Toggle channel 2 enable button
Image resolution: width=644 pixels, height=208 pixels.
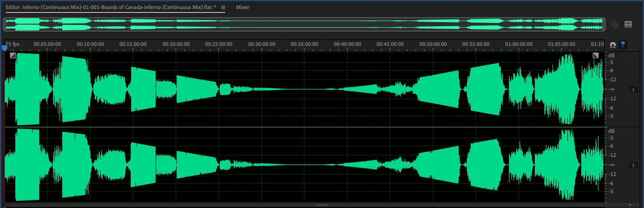[633, 165]
